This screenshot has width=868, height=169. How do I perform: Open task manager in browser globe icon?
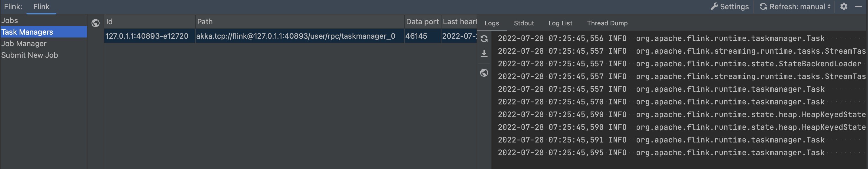tap(96, 23)
